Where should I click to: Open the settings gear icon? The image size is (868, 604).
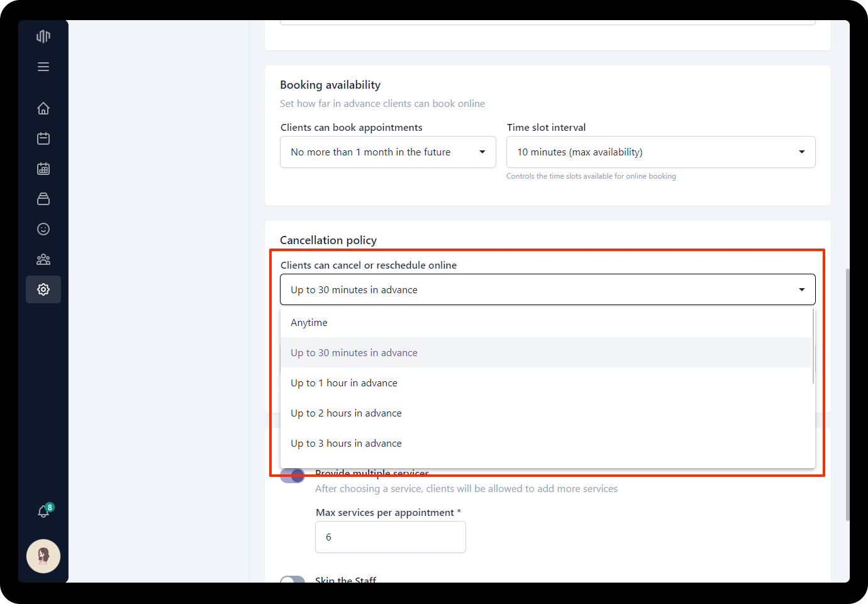[x=43, y=289]
